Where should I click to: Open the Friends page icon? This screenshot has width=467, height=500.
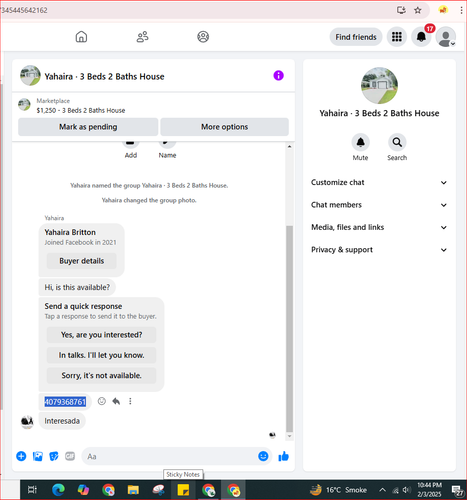pyautogui.click(x=142, y=37)
